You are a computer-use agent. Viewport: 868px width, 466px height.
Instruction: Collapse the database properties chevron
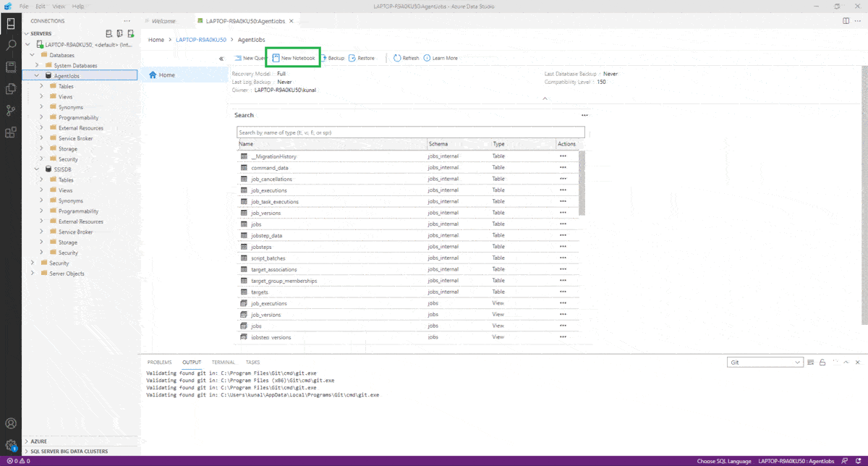545,98
